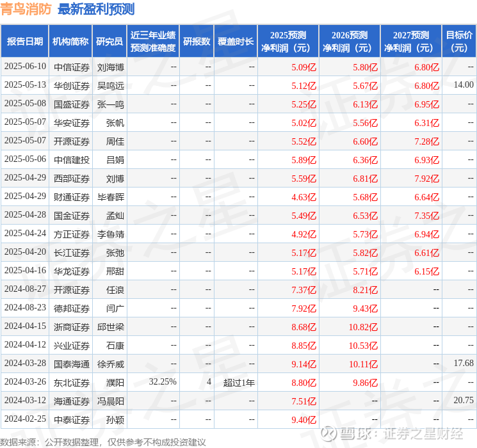Image resolution: width=477 pixels, height=448 pixels.
Task: Click 中信建投 institution cell
Action: tap(72, 160)
